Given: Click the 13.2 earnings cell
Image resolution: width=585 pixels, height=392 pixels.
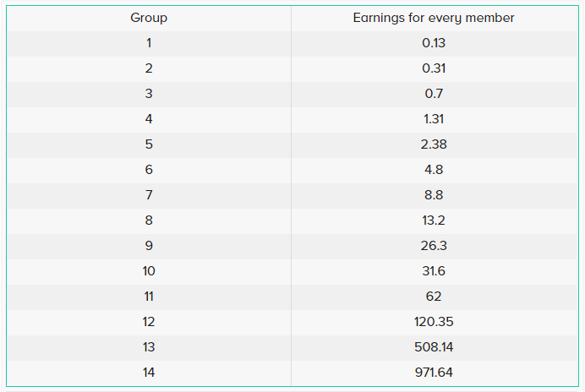Looking at the screenshot, I should tap(434, 220).
